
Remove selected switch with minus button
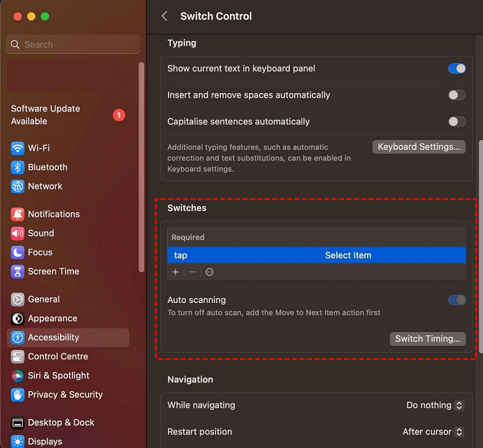coord(193,272)
